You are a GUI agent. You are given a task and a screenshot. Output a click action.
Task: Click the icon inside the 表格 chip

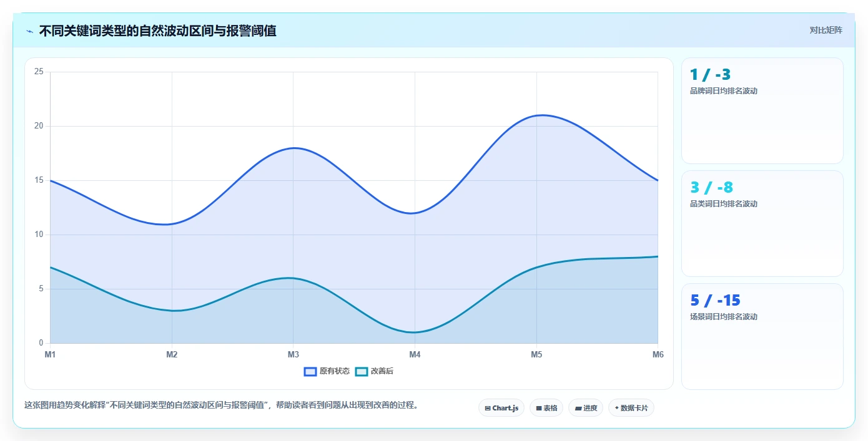[539, 409]
